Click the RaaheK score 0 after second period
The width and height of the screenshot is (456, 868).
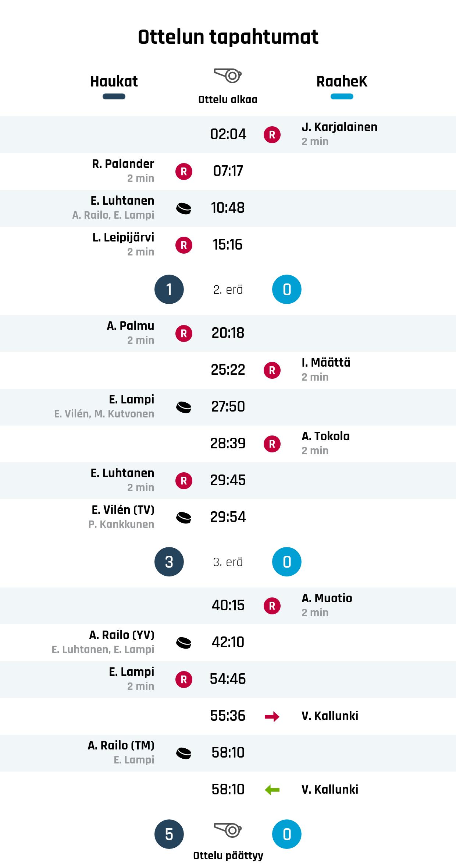[287, 562]
